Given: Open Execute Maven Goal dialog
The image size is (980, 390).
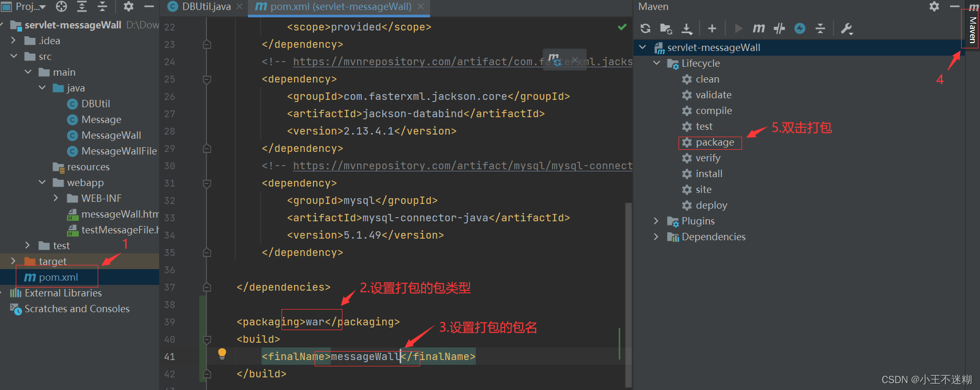Looking at the screenshot, I should (759, 28).
